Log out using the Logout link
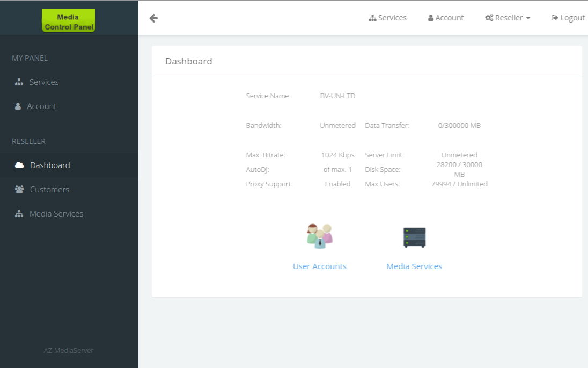 (568, 18)
